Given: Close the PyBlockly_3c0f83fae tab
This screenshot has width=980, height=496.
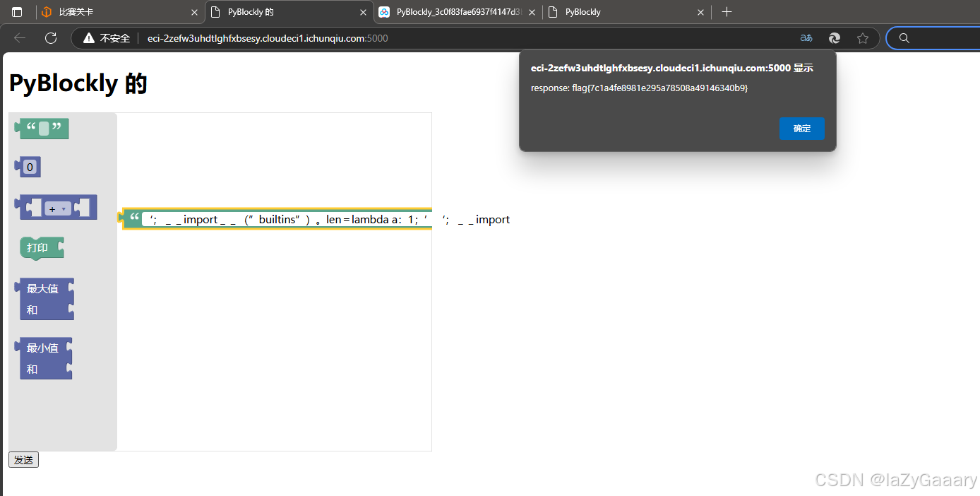Looking at the screenshot, I should pos(532,12).
